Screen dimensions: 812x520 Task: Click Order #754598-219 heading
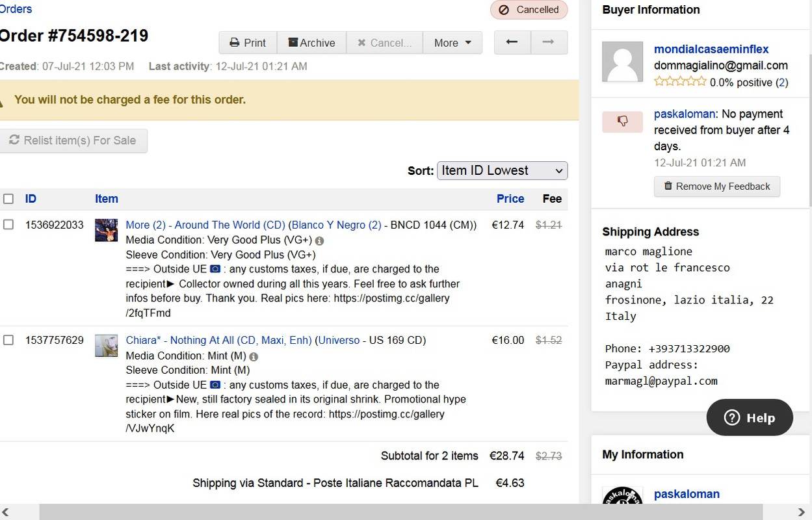[x=73, y=35]
